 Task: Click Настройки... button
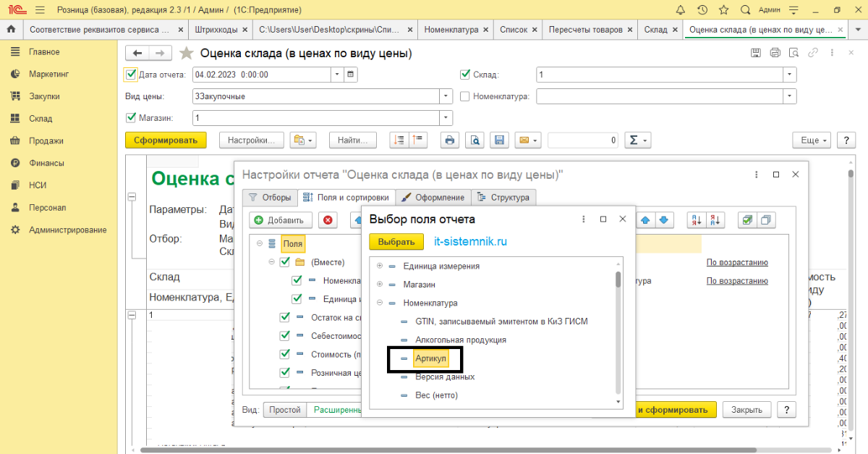coord(251,140)
